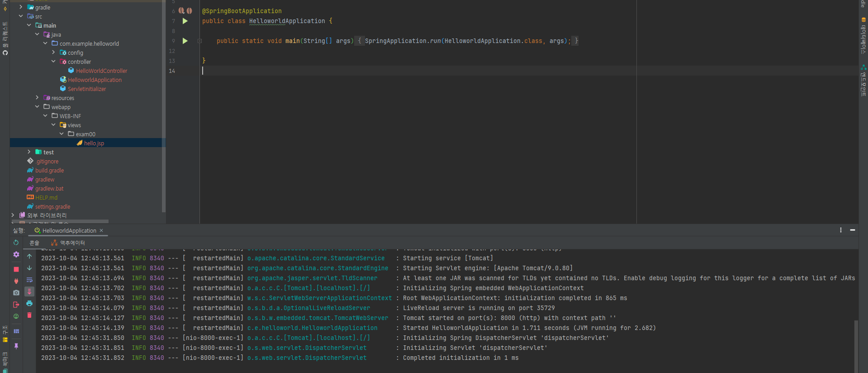Toggle scroll to end in console
Screen dimensions: 868x373
(x=29, y=292)
